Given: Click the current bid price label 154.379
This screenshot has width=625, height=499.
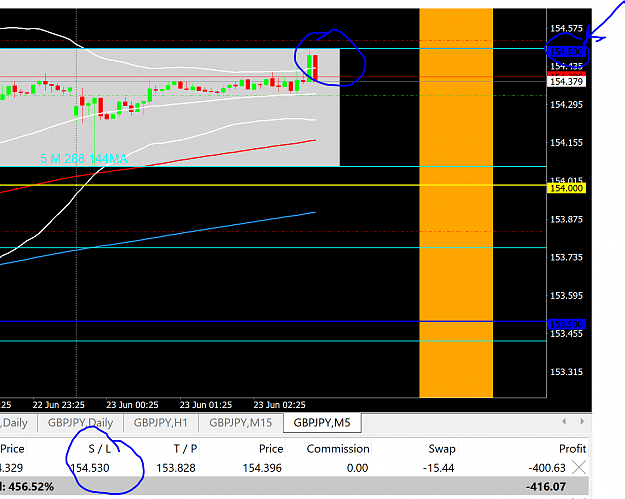Looking at the screenshot, I should point(566,82).
